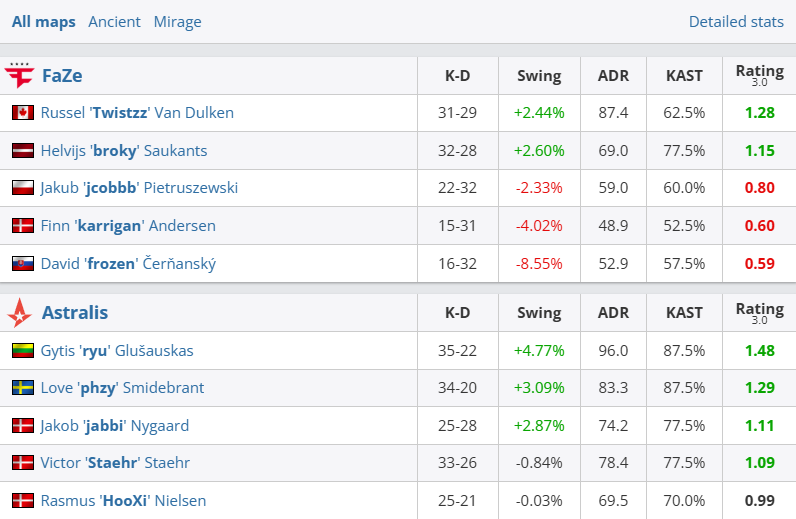The image size is (796, 519).
Task: Open the Astralis team name link
Action: pos(75,313)
